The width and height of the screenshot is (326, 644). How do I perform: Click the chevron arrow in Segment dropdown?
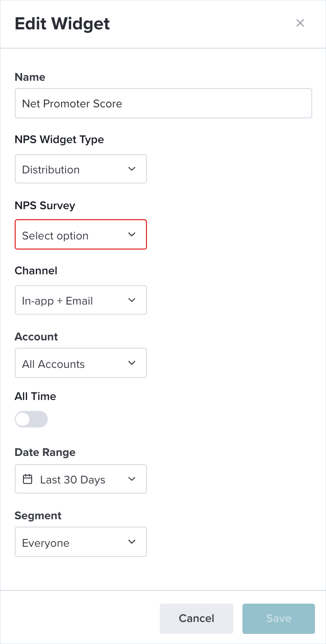coord(132,542)
